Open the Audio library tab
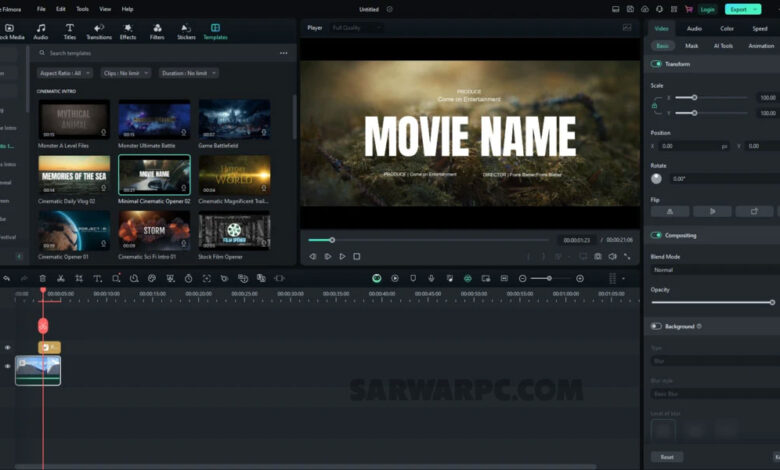 click(x=41, y=31)
